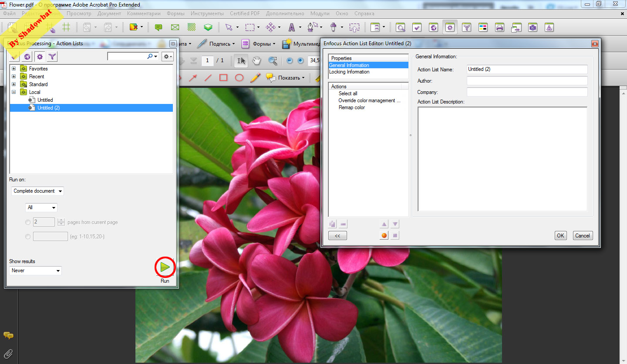Click the green checkered pattern toolbar icon
Image resolution: width=627 pixels, height=364 pixels.
pos(192,27)
